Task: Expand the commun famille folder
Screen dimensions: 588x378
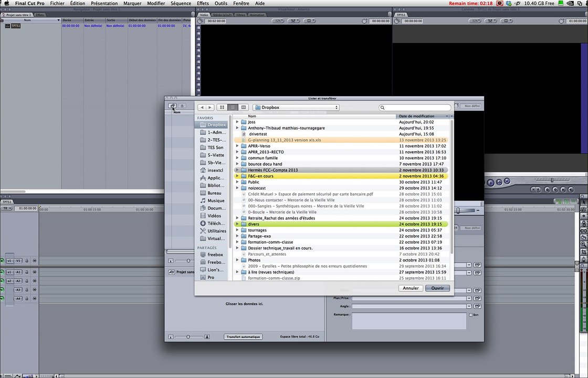Action: click(237, 158)
